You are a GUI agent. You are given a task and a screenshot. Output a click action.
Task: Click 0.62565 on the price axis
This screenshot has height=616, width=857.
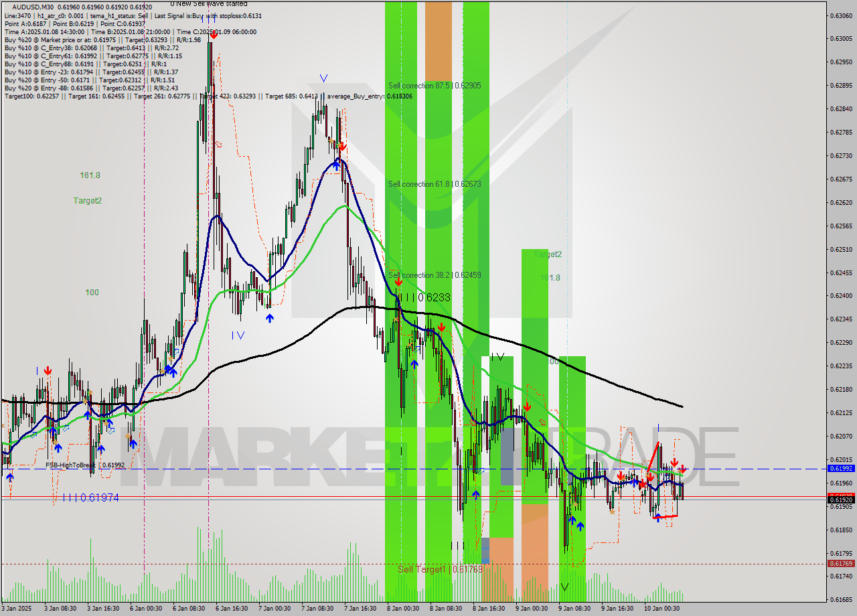pos(842,226)
